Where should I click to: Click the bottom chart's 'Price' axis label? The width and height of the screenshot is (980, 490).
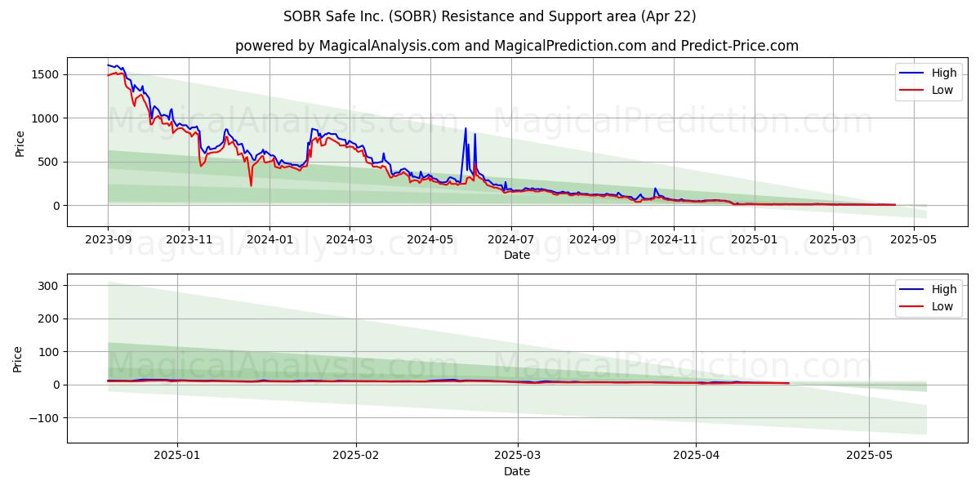(18, 359)
